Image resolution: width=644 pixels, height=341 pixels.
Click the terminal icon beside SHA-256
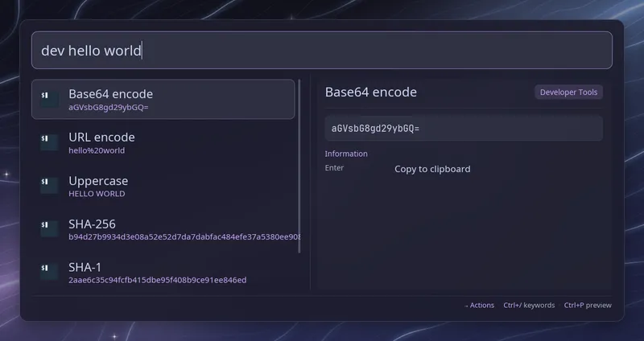pos(49,228)
